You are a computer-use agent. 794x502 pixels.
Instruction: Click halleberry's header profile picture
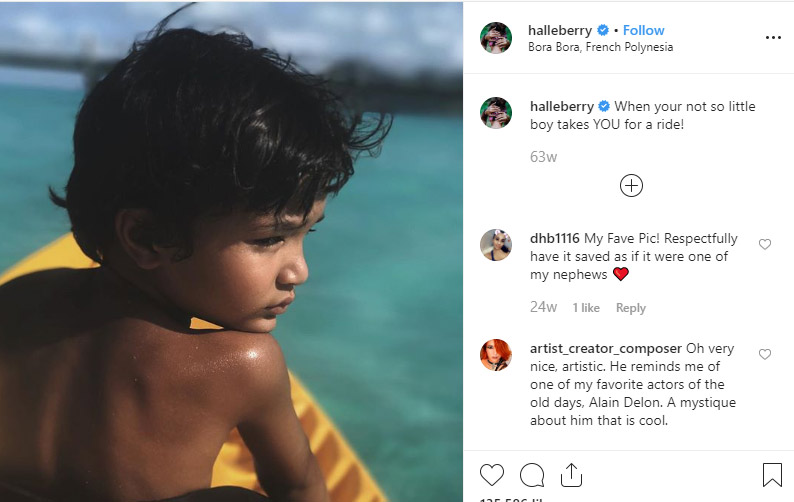tap(496, 38)
